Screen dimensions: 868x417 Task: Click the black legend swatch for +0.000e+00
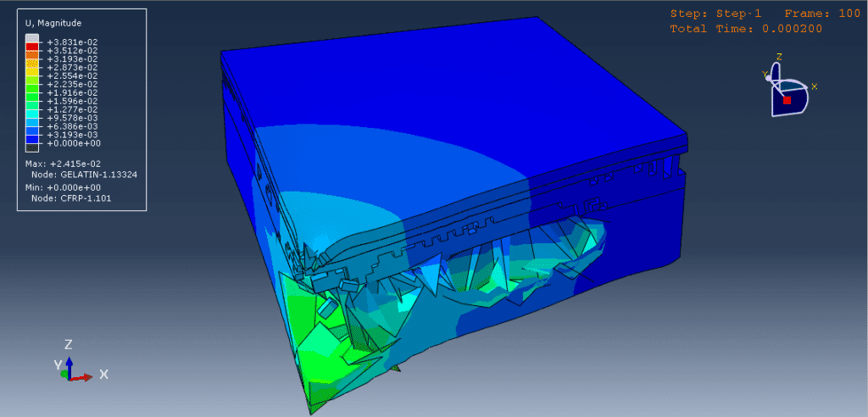[x=31, y=147]
